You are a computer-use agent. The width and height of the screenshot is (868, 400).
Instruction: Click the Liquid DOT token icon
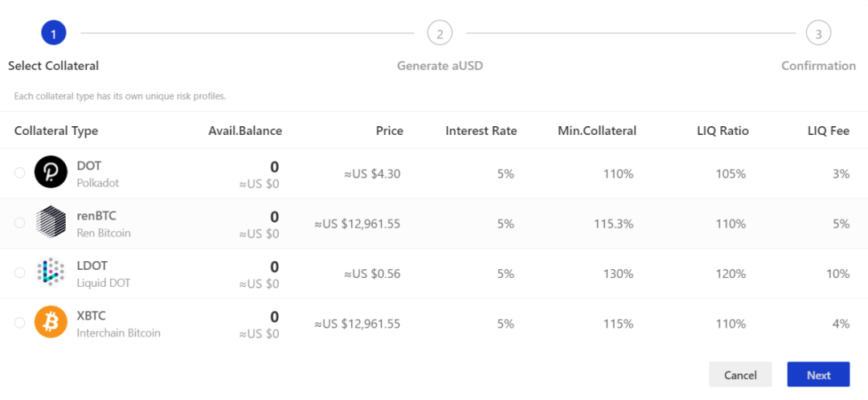[x=51, y=272]
